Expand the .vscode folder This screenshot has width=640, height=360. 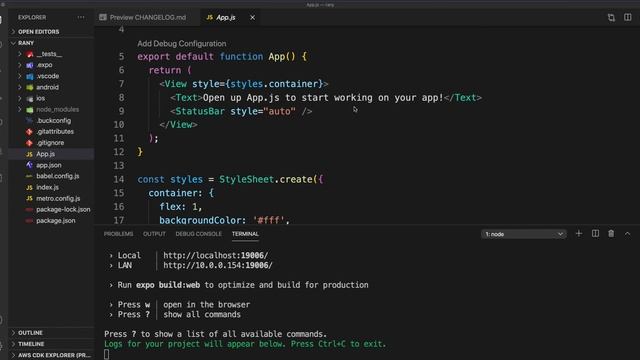19,76
